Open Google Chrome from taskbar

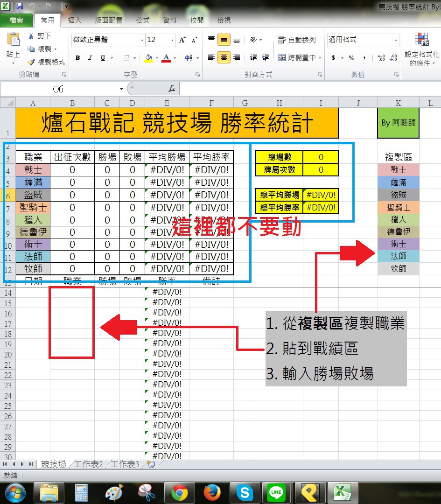click(x=179, y=492)
